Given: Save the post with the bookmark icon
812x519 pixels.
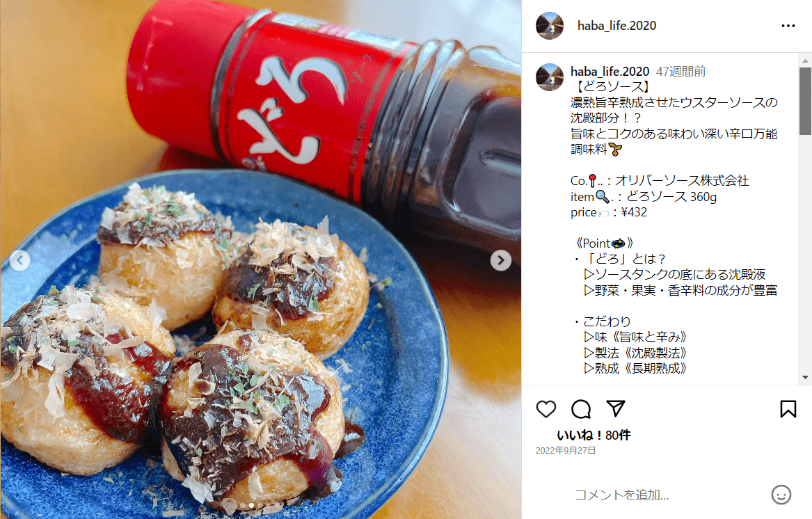Looking at the screenshot, I should point(788,409).
